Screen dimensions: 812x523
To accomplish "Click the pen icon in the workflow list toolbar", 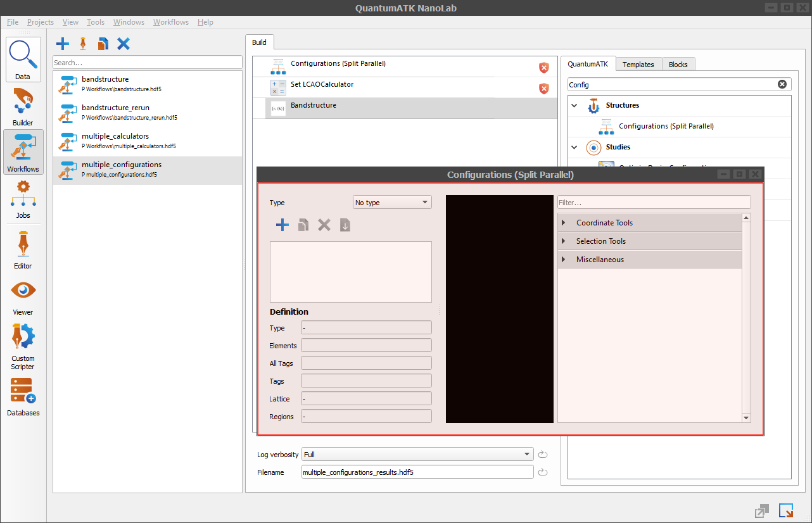I will pos(82,44).
